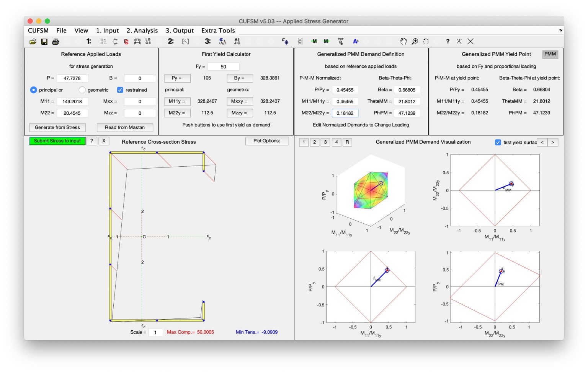Select the geometric radio button
This screenshot has width=588, height=372.
pos(82,90)
